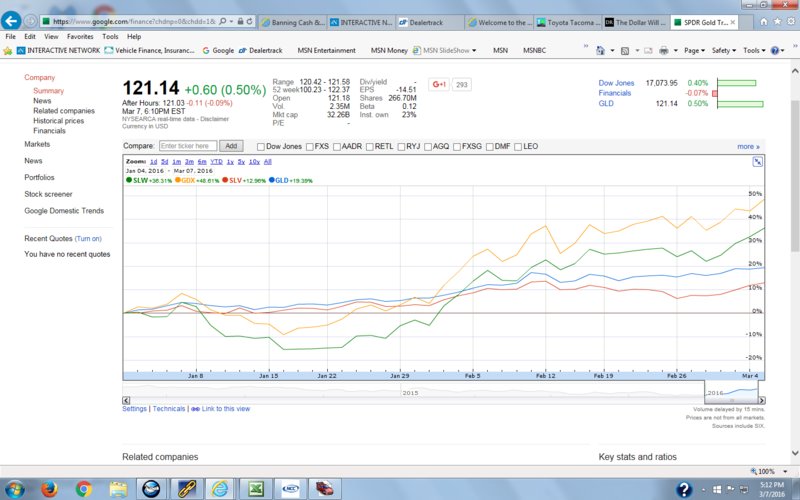Open the Safety dropdown menu
Screen dimensions: 800x500
(x=724, y=51)
